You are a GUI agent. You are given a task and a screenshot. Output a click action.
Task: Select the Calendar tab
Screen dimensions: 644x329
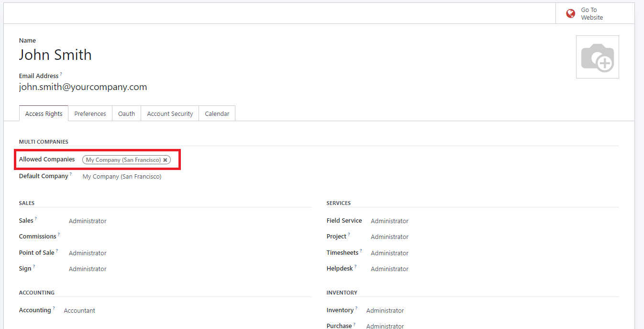pyautogui.click(x=217, y=113)
